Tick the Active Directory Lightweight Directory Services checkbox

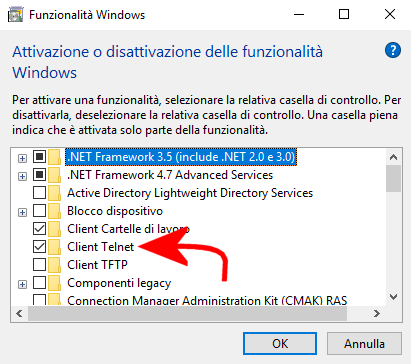tap(39, 193)
